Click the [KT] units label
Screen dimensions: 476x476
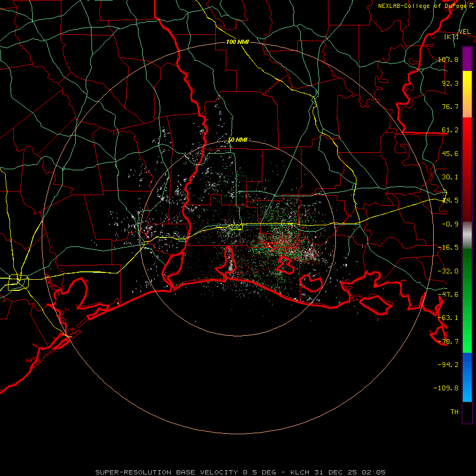pos(451,36)
